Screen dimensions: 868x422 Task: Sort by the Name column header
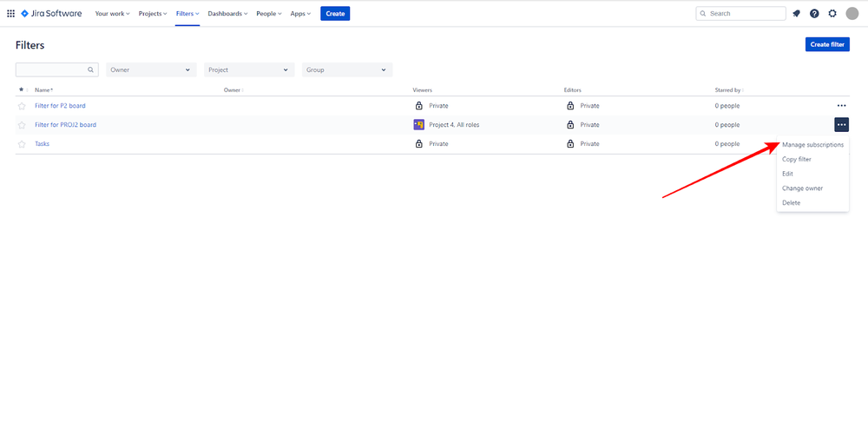(43, 89)
